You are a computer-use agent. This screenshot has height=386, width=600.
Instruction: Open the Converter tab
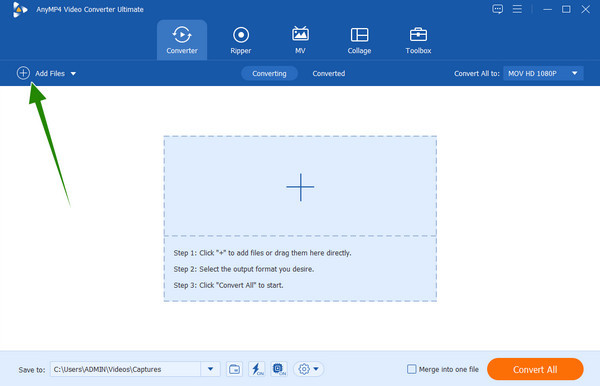click(x=182, y=40)
